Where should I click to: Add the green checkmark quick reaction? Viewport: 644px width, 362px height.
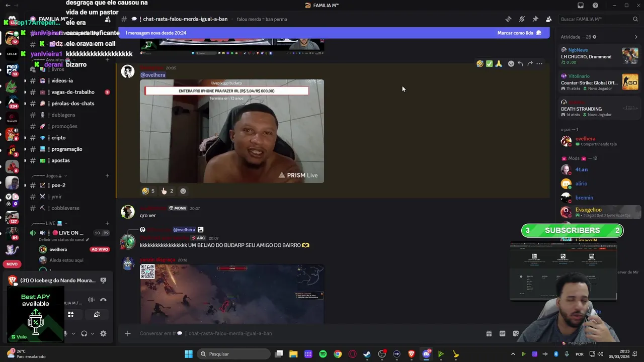(489, 64)
